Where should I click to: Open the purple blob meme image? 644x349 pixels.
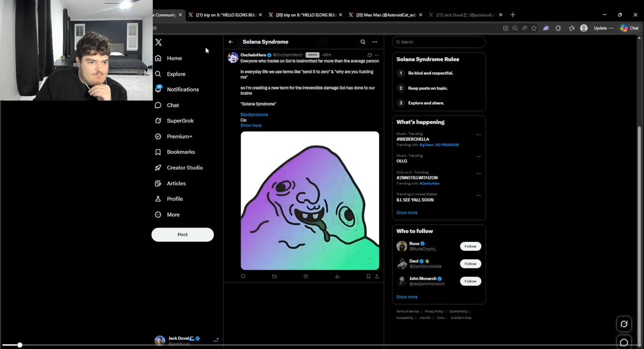[310, 201]
